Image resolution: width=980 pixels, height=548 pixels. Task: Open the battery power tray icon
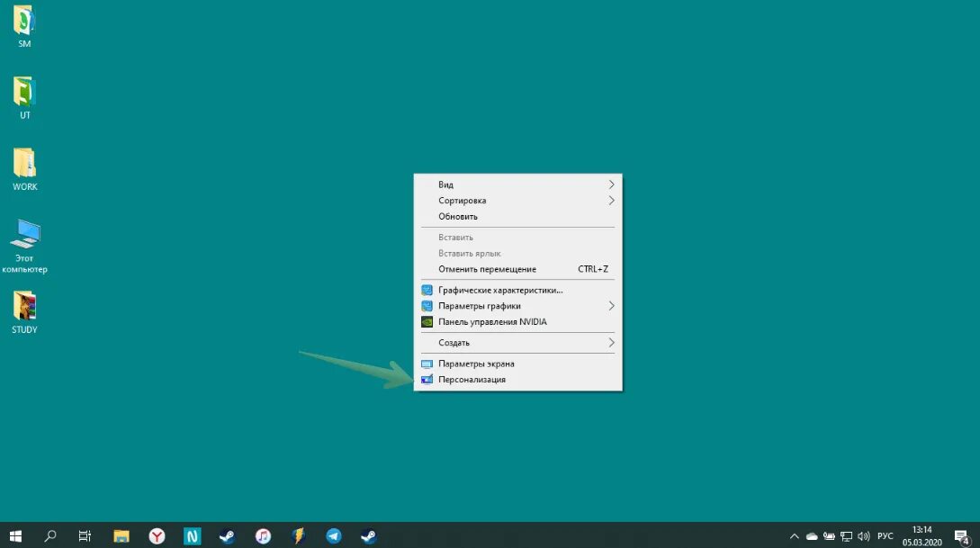tap(829, 536)
